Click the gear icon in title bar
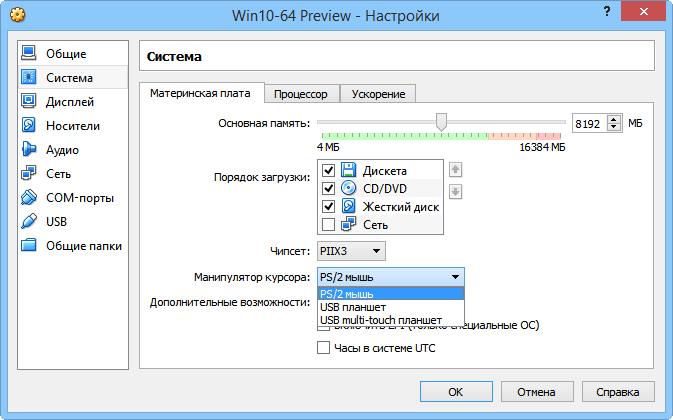The image size is (673, 420). [x=18, y=15]
